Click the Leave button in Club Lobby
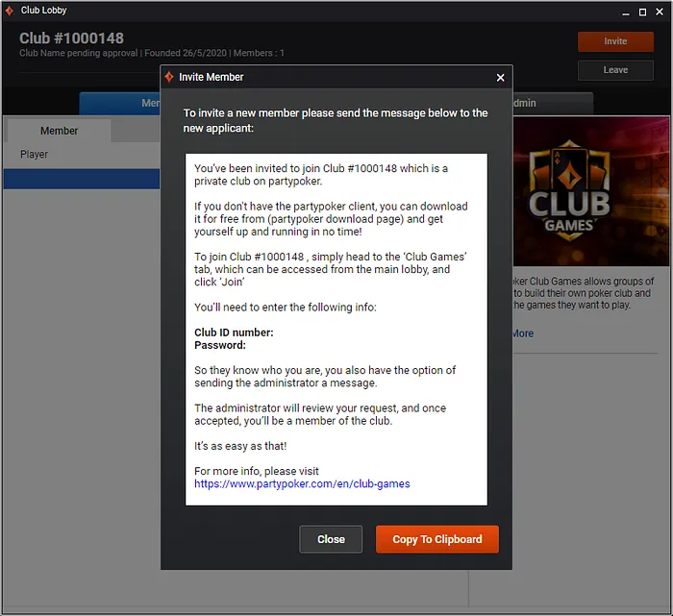Screen dimensions: 673x616 click(615, 70)
